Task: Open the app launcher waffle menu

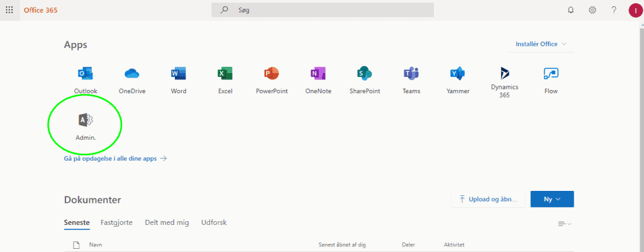Action: coord(9,10)
